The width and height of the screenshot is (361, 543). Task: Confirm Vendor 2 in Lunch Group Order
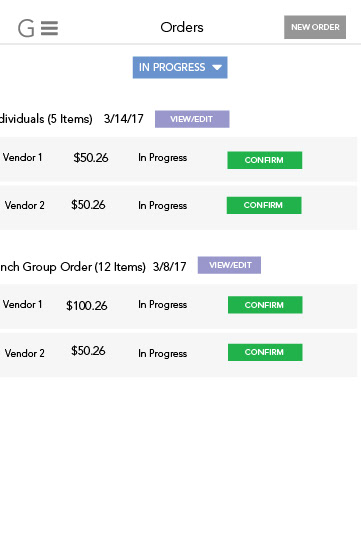(x=265, y=352)
